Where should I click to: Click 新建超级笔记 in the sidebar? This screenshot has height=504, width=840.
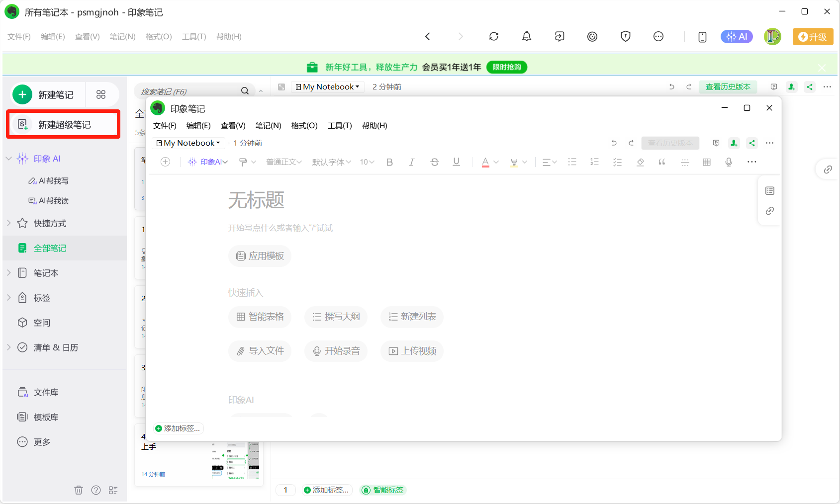click(63, 124)
